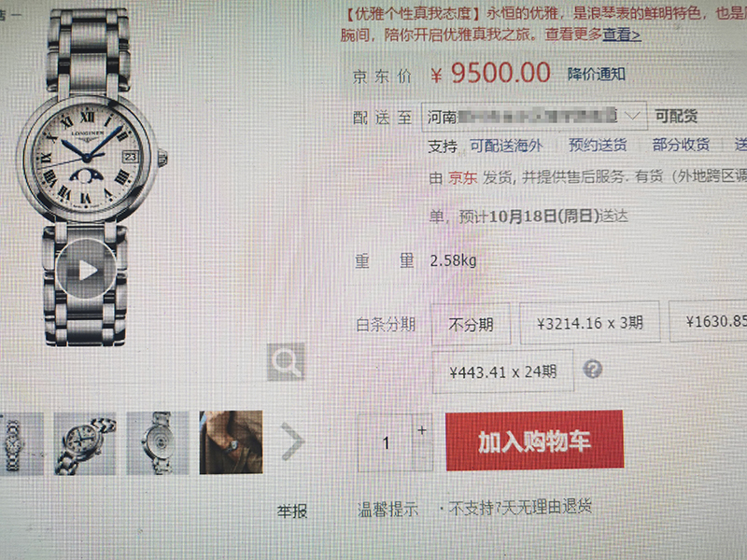Select ¥443.41 x 24期 installment option
This screenshot has height=560, width=747.
[503, 371]
